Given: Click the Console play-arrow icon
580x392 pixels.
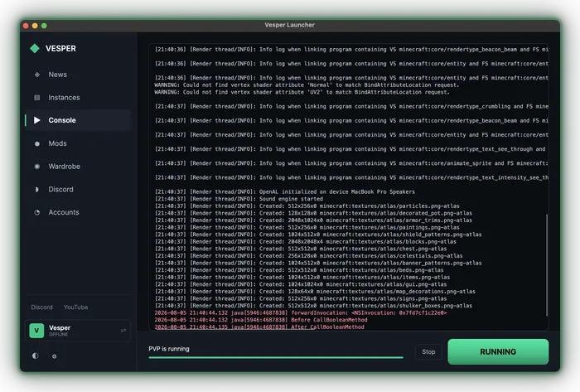Looking at the screenshot, I should [x=37, y=120].
